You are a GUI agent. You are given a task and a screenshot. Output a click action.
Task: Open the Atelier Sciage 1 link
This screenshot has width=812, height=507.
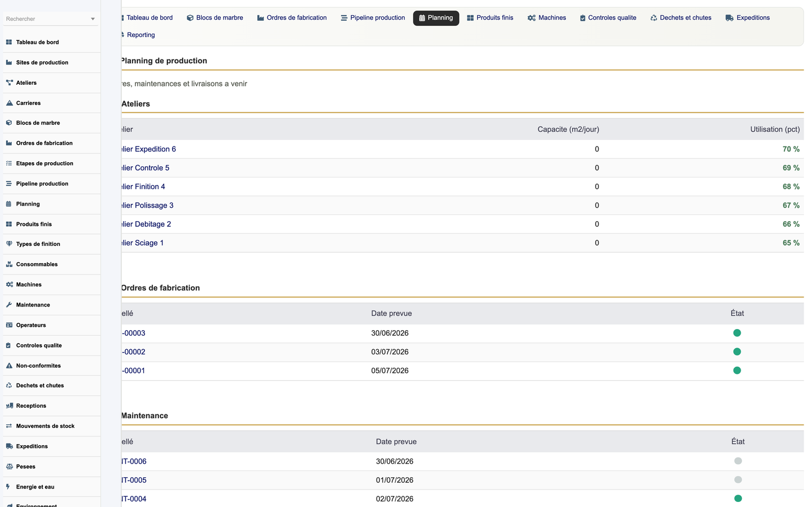(x=143, y=243)
